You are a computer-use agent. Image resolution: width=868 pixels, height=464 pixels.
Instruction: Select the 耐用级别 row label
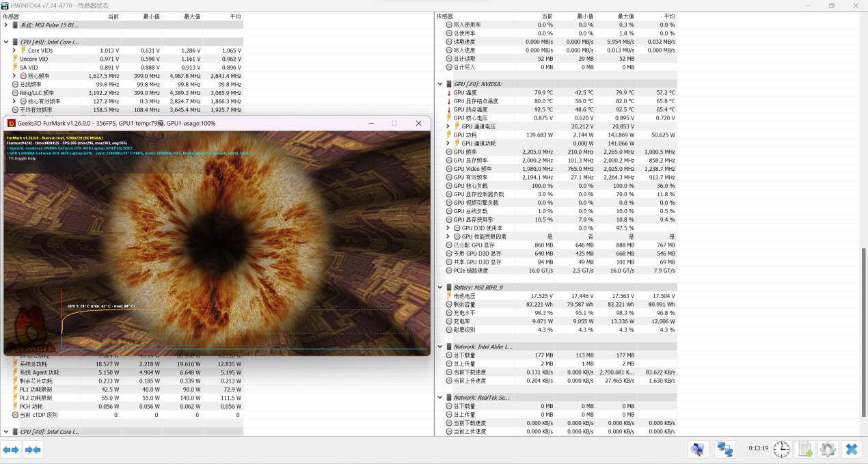(464, 329)
